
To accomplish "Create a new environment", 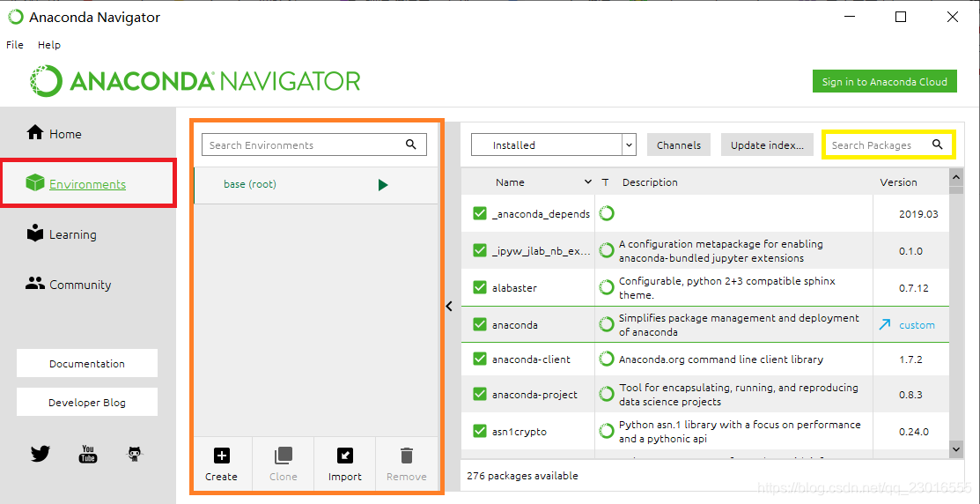I will click(221, 464).
